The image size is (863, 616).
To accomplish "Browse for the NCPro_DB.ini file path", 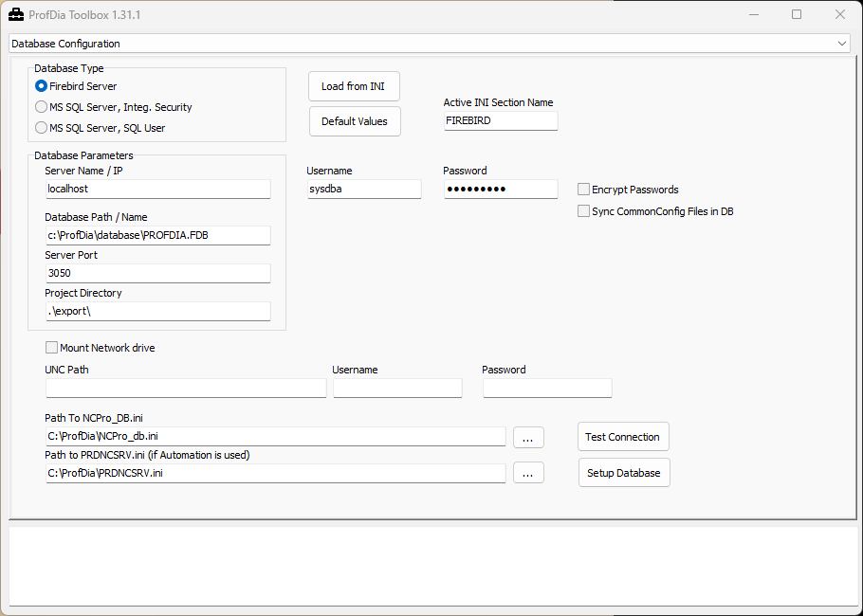I will (528, 437).
